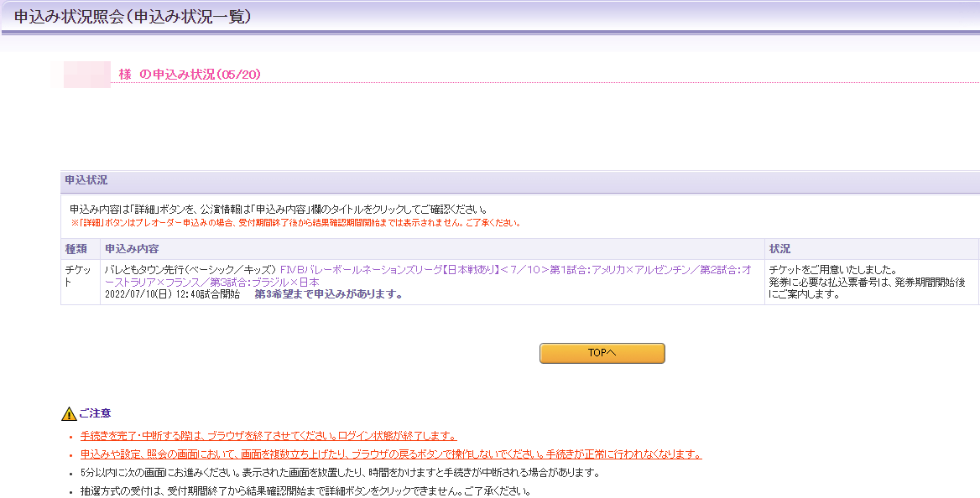Click the 様 の申込み状況(05/20) heading
The height and width of the screenshot is (498, 980).
point(190,75)
